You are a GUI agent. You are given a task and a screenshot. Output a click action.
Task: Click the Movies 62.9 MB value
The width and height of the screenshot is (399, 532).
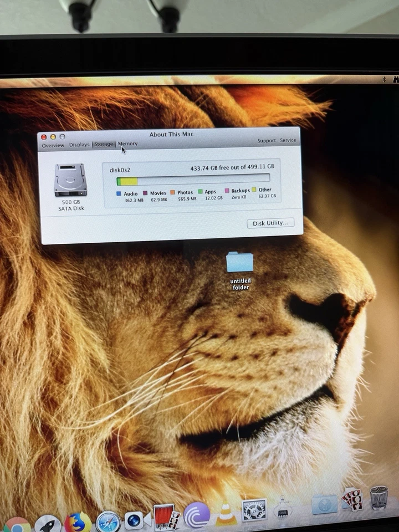coord(159,199)
